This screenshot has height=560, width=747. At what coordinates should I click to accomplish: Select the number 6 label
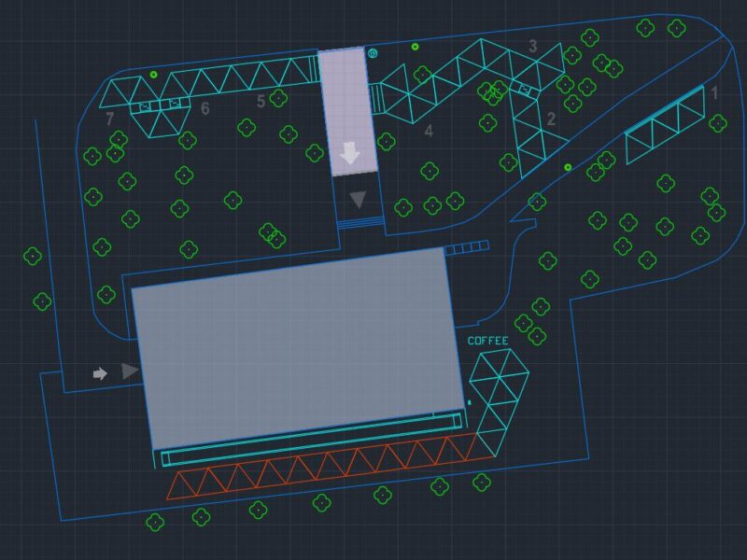205,108
